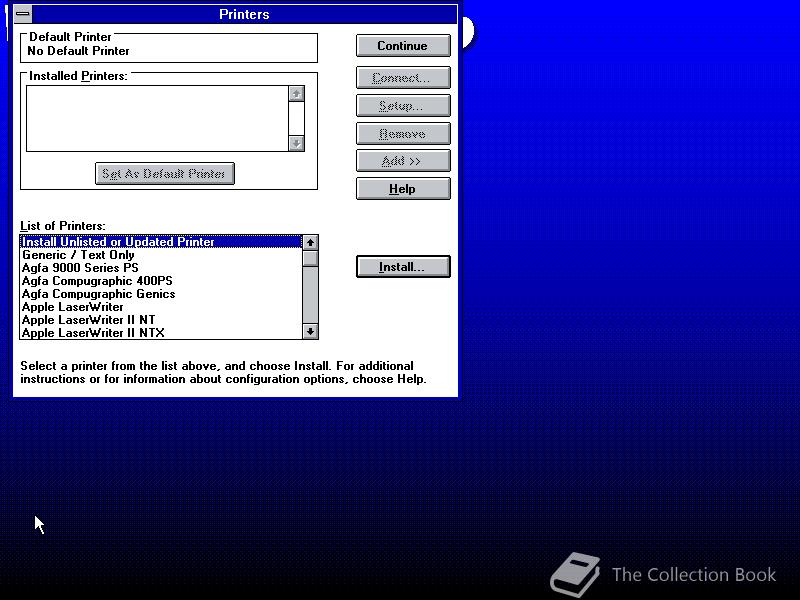
Task: Click the Set As Default Printer button
Action: 165,173
